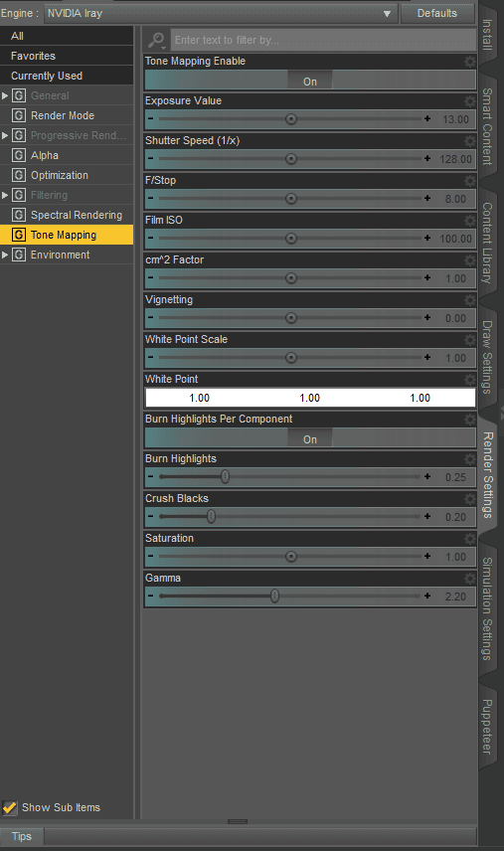The width and height of the screenshot is (504, 851).
Task: Open gear settings for Vignetting
Action: [x=470, y=300]
